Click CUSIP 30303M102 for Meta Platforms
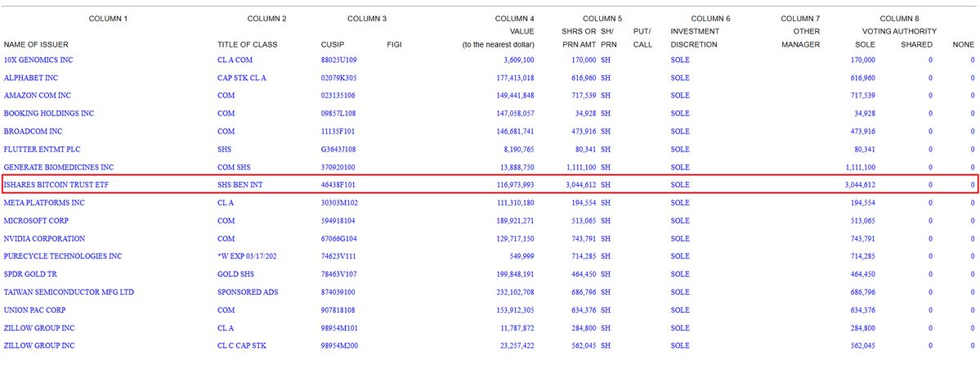The image size is (980, 365). 339,203
